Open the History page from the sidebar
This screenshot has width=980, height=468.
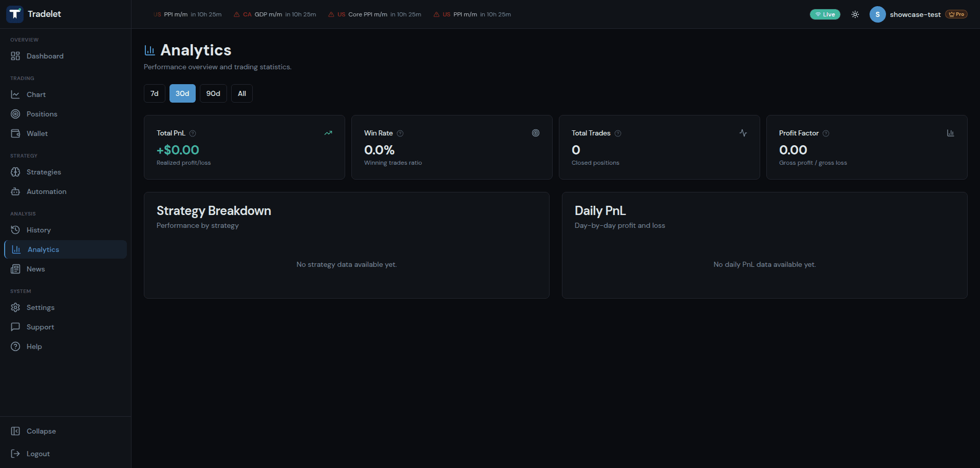tap(39, 230)
